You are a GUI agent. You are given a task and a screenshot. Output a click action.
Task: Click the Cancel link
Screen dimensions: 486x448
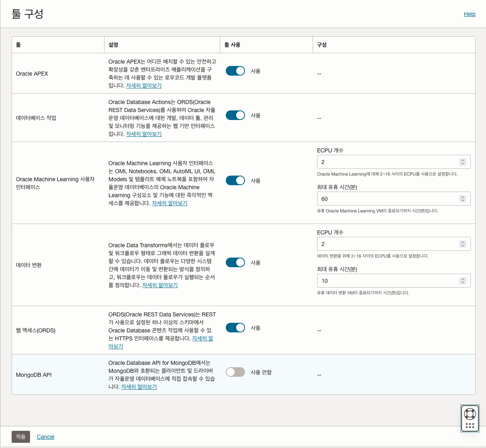[x=46, y=437]
